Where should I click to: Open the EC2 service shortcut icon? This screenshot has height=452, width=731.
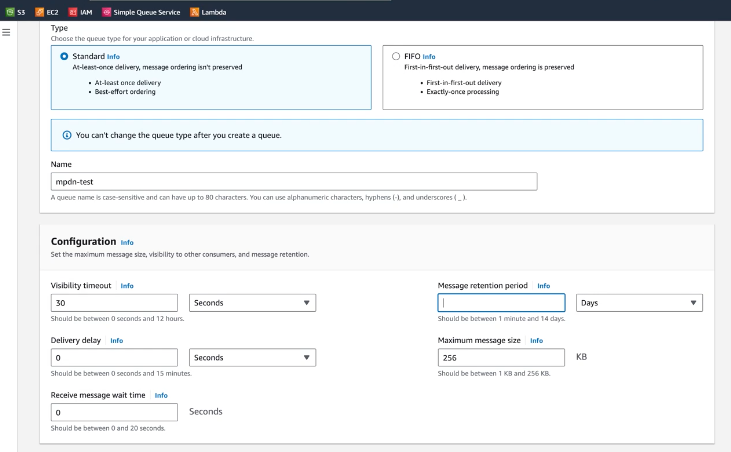[x=40, y=12]
